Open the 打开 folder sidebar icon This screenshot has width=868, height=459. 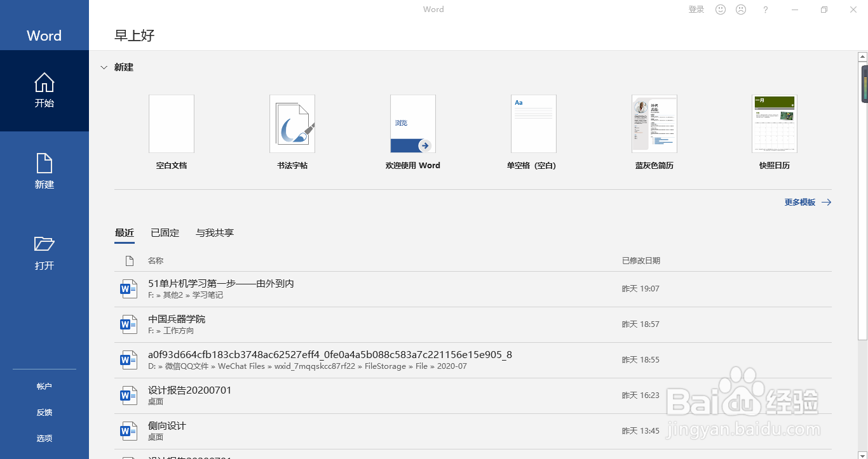[x=44, y=244]
